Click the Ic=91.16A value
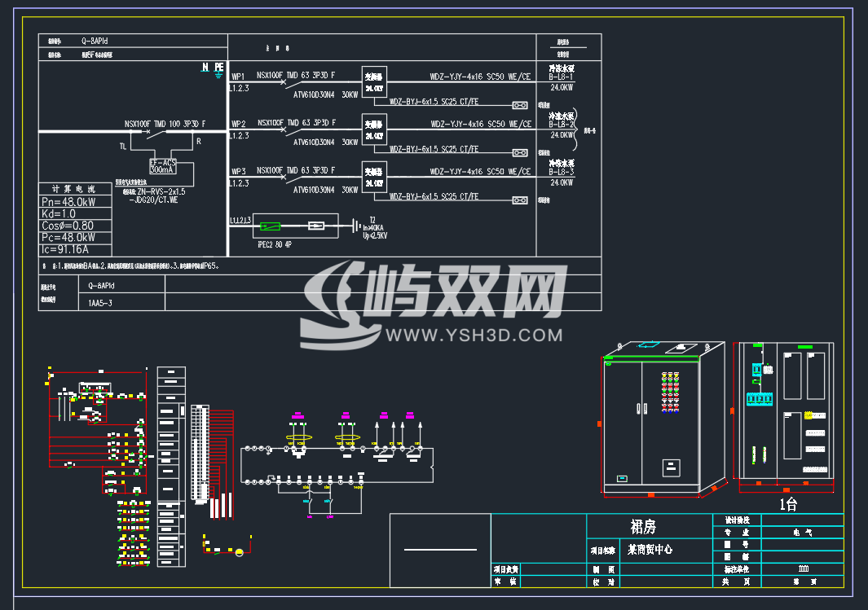 tap(64, 249)
